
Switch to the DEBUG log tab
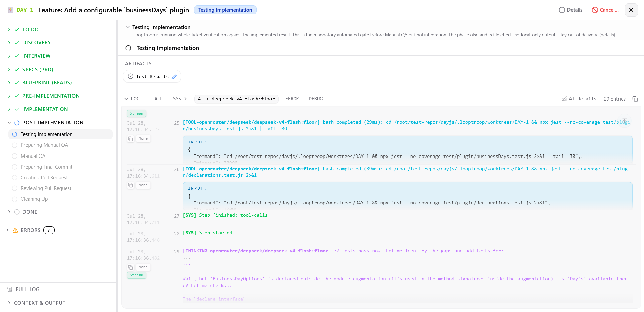pos(316,99)
